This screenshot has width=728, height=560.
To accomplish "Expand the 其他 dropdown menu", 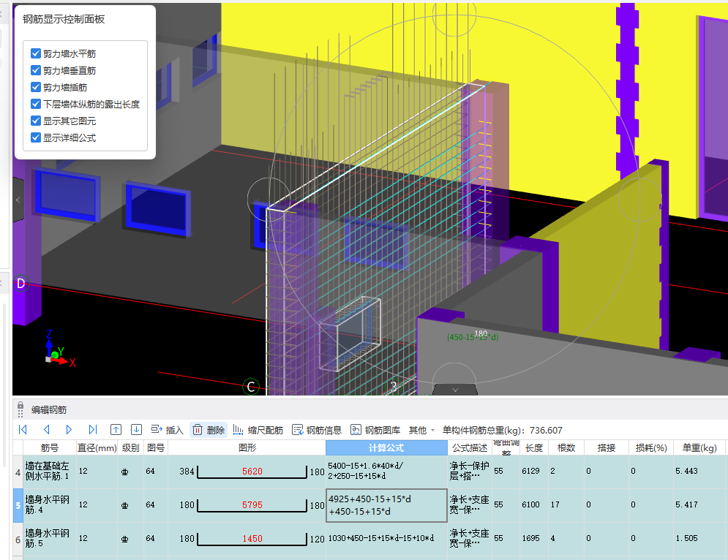I will [x=421, y=430].
